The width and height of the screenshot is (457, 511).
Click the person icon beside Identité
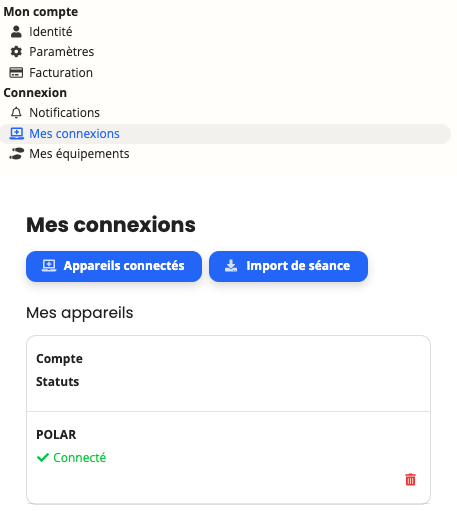16,32
